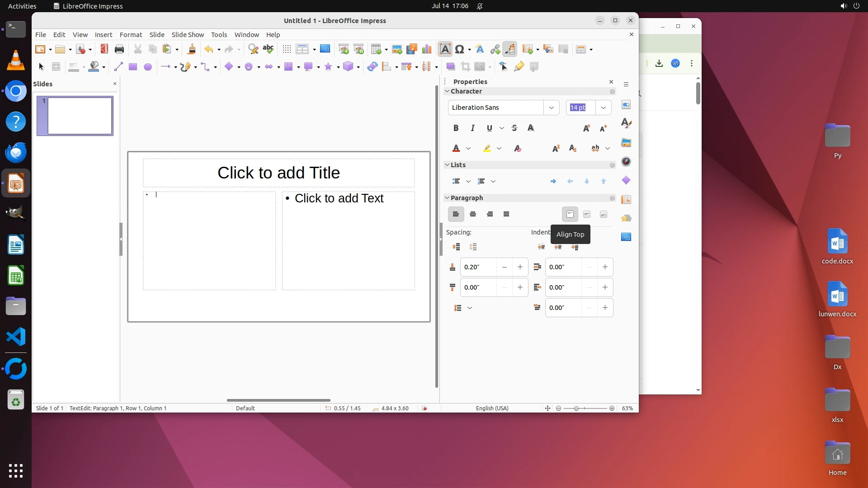Collapse the Lists section expander

447,165
